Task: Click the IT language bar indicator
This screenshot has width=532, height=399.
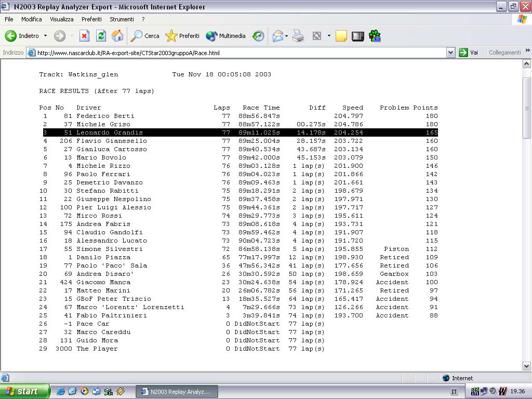Action: [454, 392]
